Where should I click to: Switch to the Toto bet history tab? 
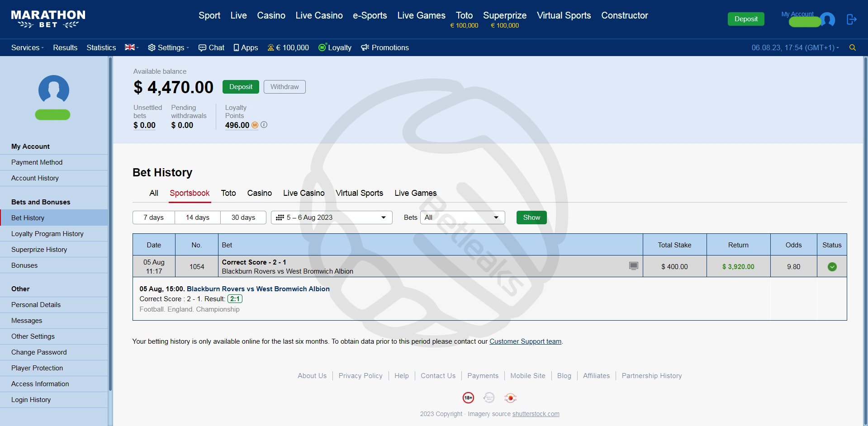pyautogui.click(x=228, y=193)
